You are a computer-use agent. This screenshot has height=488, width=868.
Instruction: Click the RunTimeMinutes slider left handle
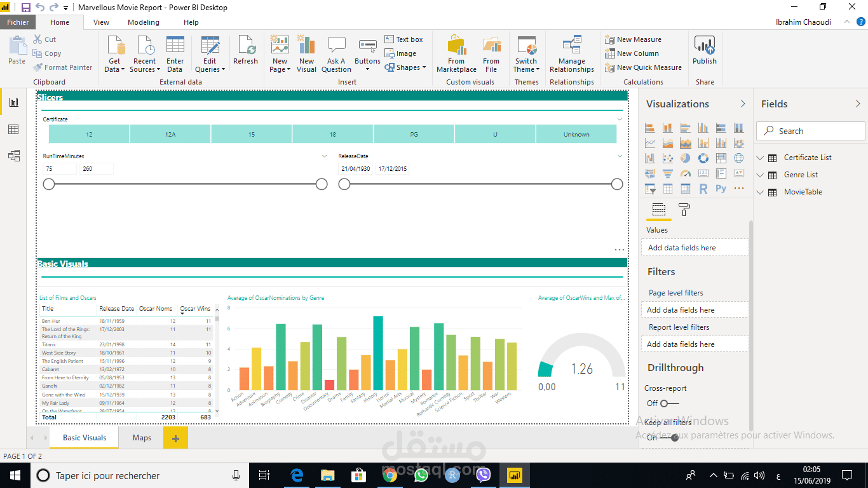coord(49,184)
